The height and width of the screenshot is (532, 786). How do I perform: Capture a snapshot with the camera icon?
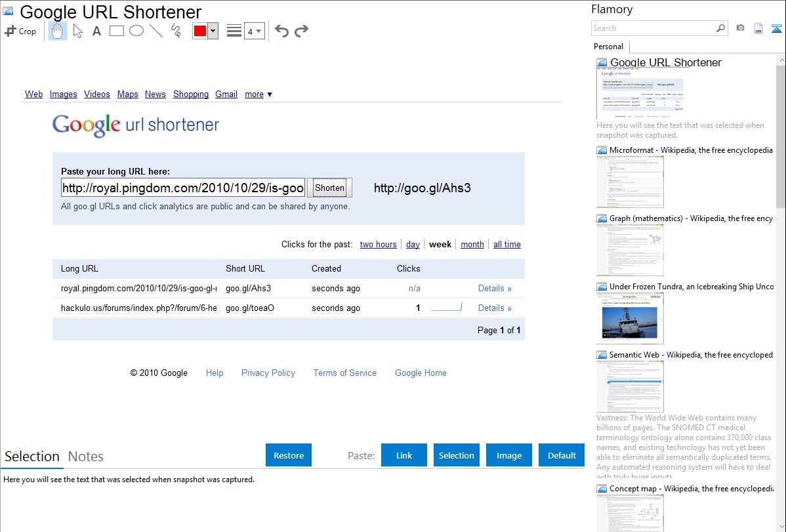[x=740, y=28]
